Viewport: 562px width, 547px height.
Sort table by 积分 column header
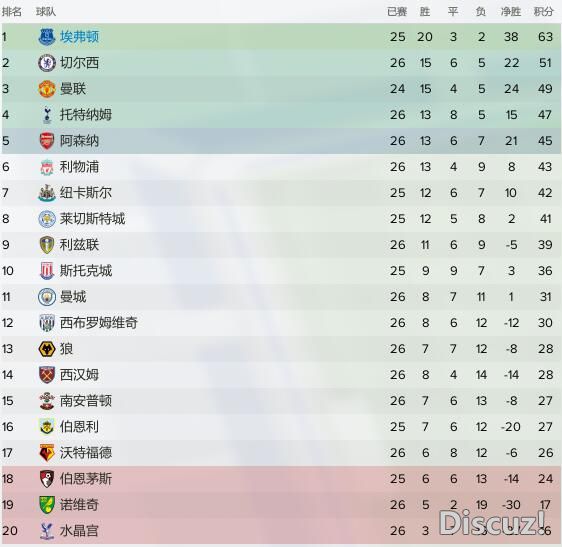click(543, 12)
